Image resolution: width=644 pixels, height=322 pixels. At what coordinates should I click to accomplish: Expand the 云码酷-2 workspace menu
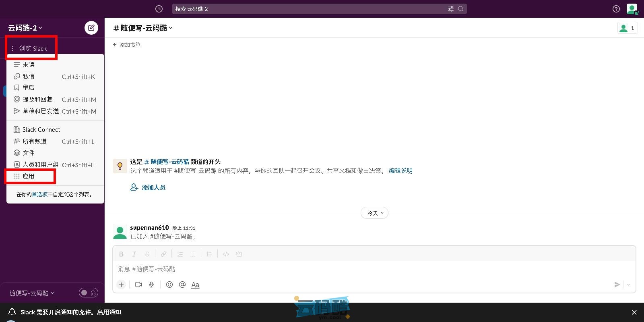pos(25,28)
